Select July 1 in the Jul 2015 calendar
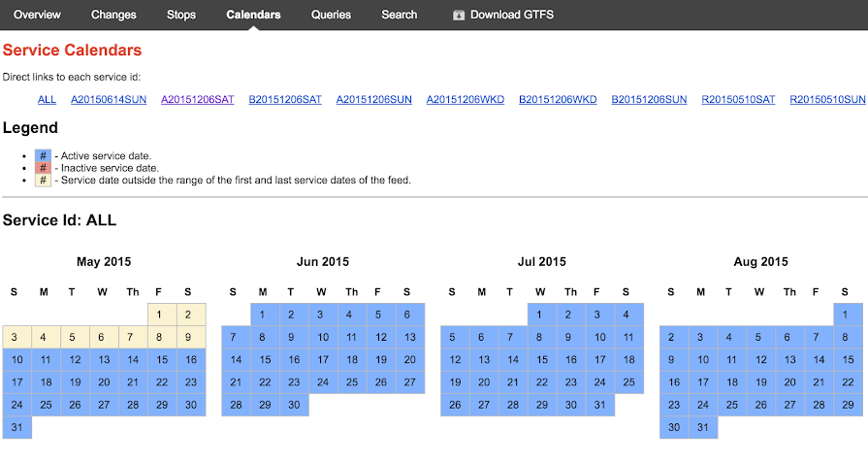This screenshot has height=464, width=868. coord(542,315)
